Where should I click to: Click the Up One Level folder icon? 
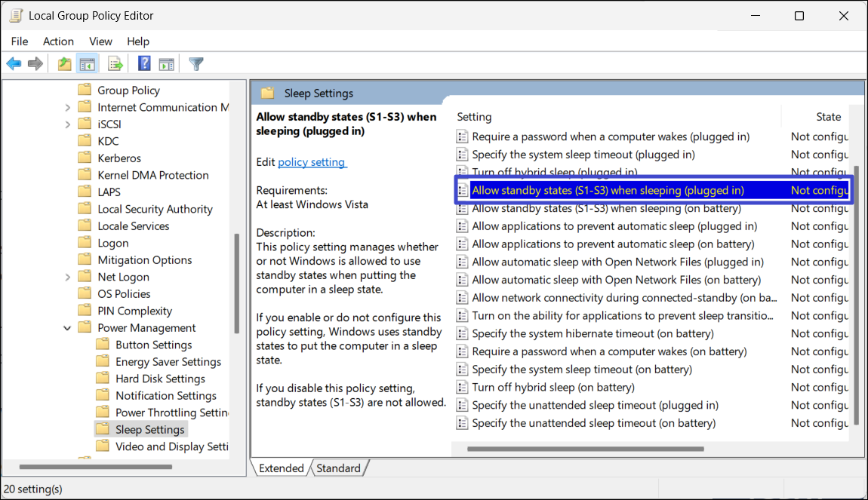pos(65,64)
